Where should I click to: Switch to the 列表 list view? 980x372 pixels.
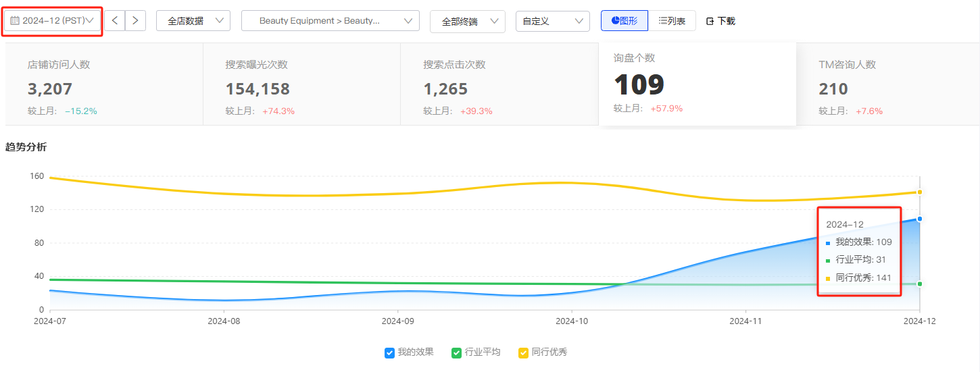click(672, 21)
